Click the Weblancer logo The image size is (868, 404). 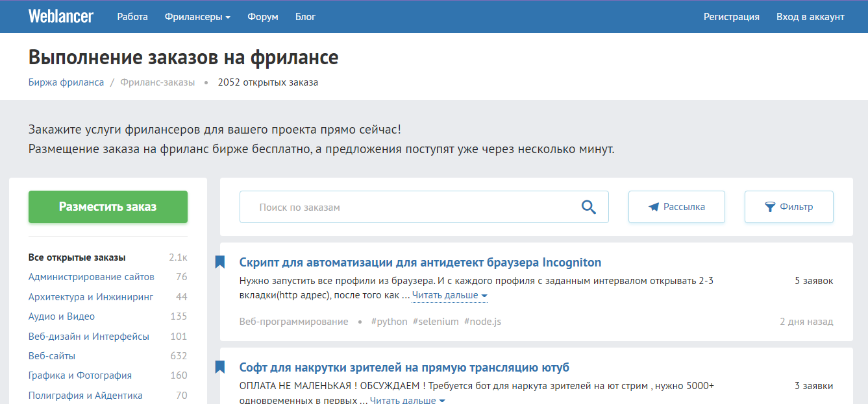pos(61,16)
